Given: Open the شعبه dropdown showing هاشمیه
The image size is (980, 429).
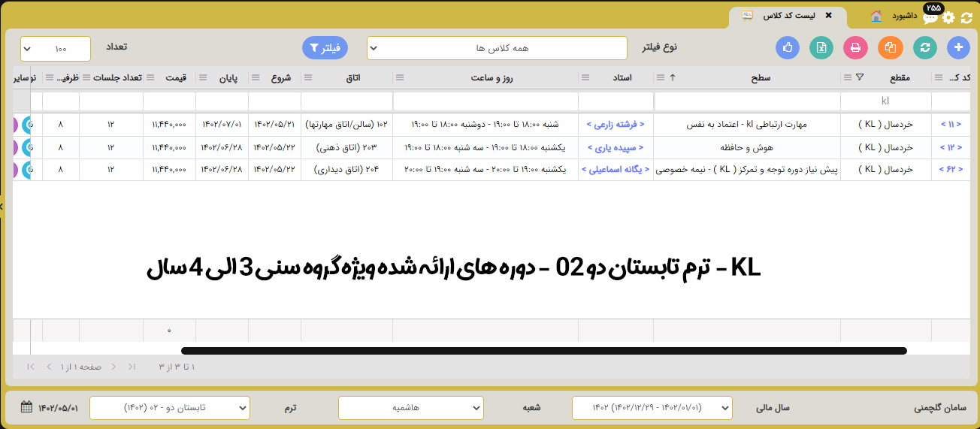Looking at the screenshot, I should coord(410,408).
